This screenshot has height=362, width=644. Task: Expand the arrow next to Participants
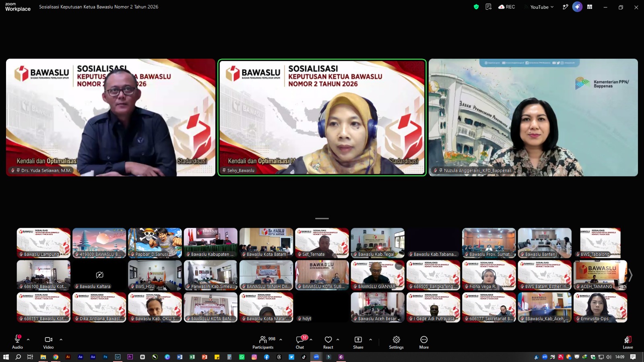[281, 339]
